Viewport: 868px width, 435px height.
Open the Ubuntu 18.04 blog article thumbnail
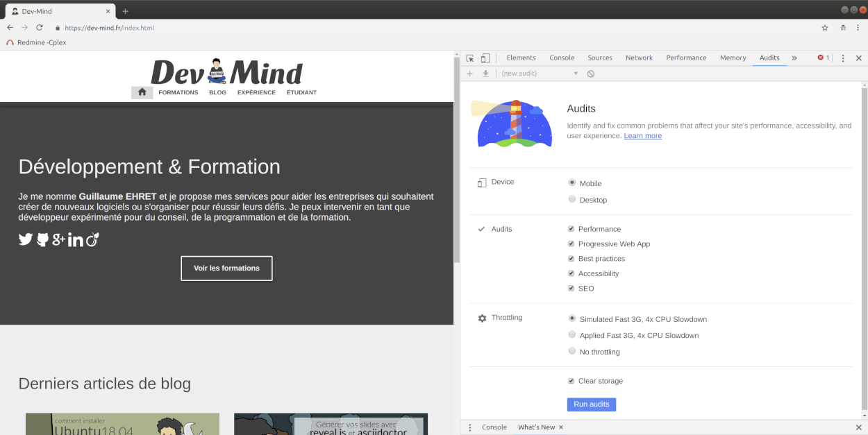(x=122, y=424)
